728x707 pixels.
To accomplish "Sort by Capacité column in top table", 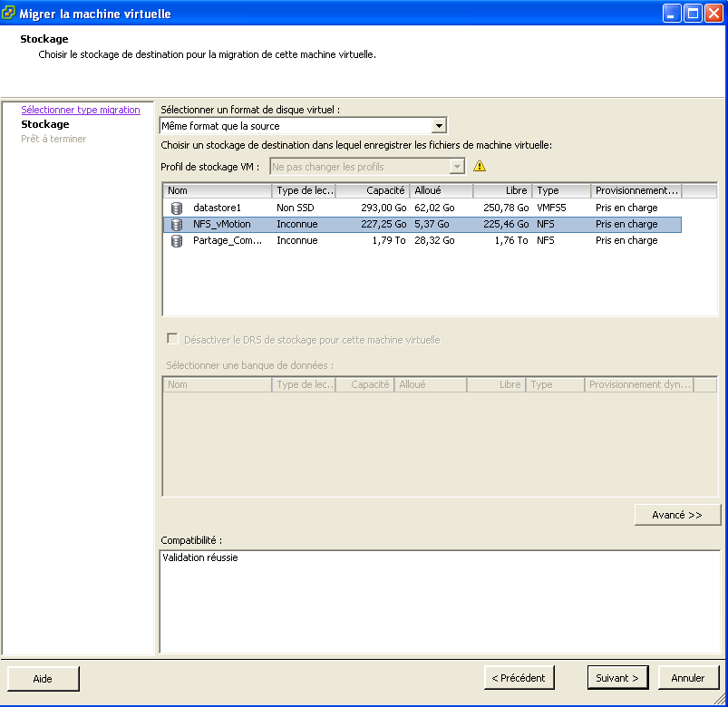I will tap(372, 190).
